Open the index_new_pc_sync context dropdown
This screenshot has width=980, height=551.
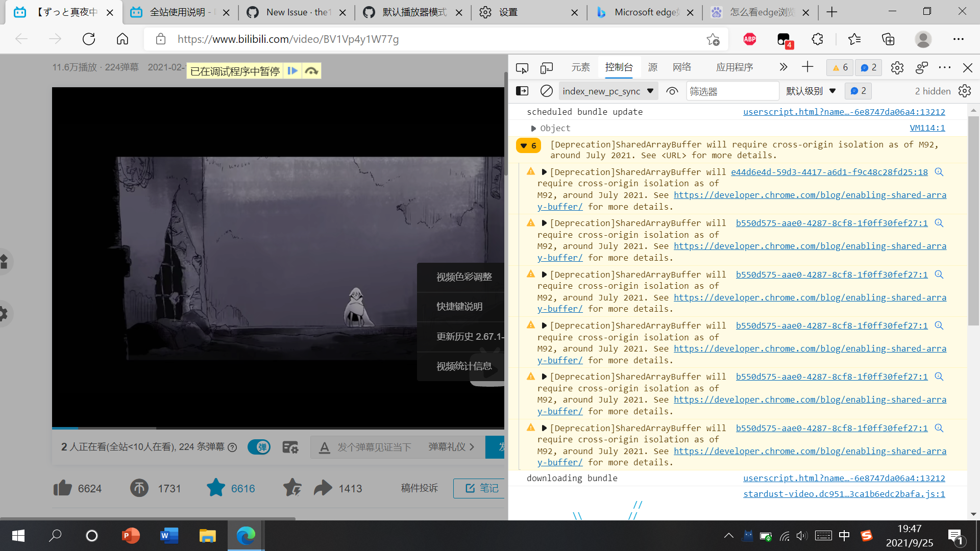607,90
